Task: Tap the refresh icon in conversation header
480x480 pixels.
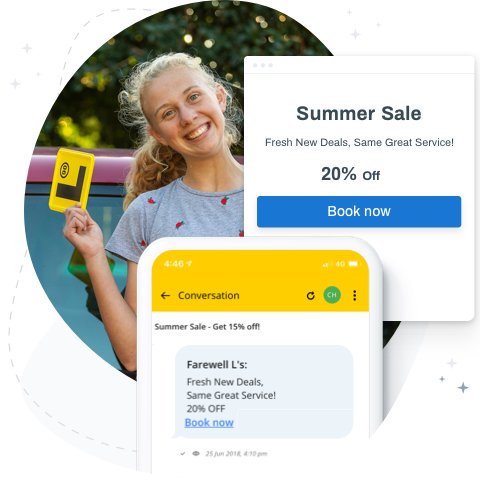Action: click(x=311, y=295)
